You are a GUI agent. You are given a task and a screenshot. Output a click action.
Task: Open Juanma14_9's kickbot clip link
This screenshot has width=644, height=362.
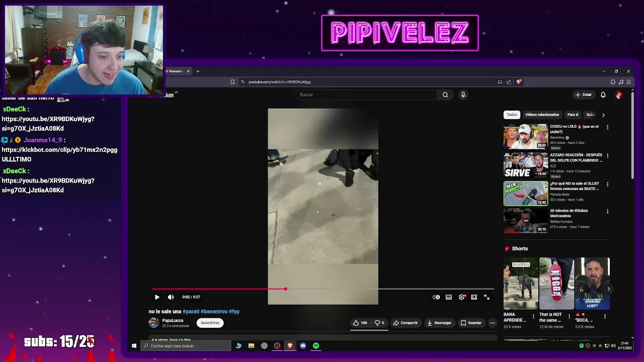click(59, 150)
